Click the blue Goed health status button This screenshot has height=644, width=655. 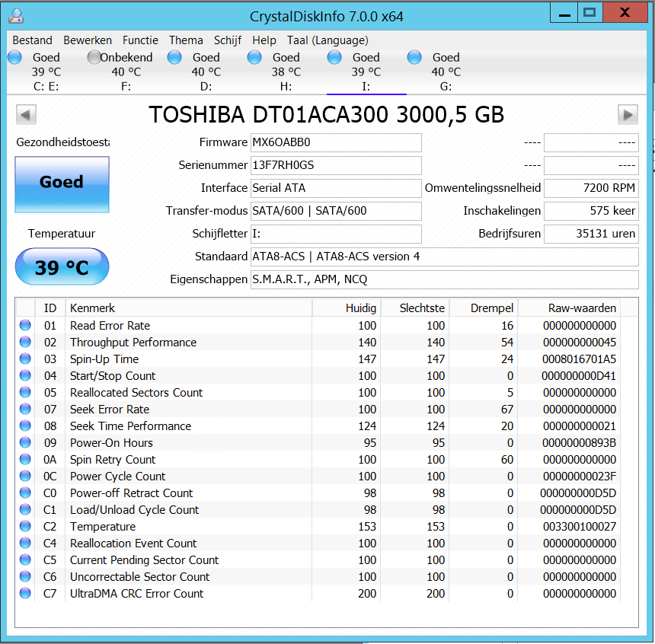tap(62, 183)
